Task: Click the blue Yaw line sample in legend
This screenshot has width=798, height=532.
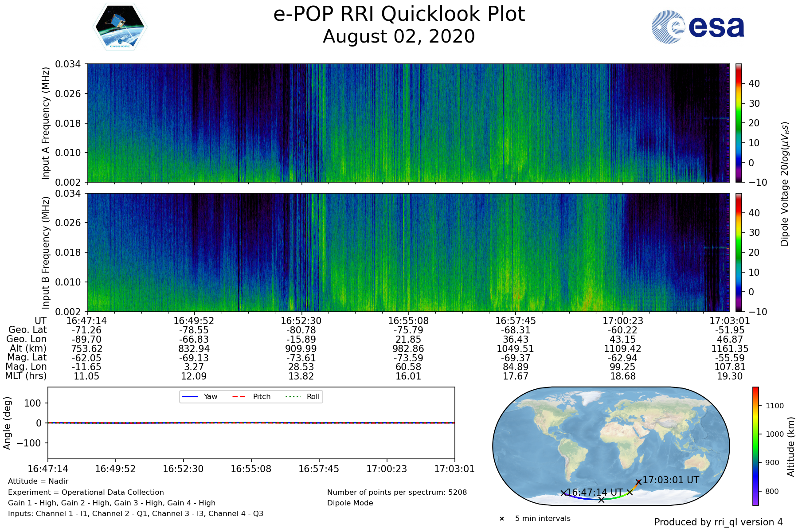Action: pyautogui.click(x=190, y=397)
